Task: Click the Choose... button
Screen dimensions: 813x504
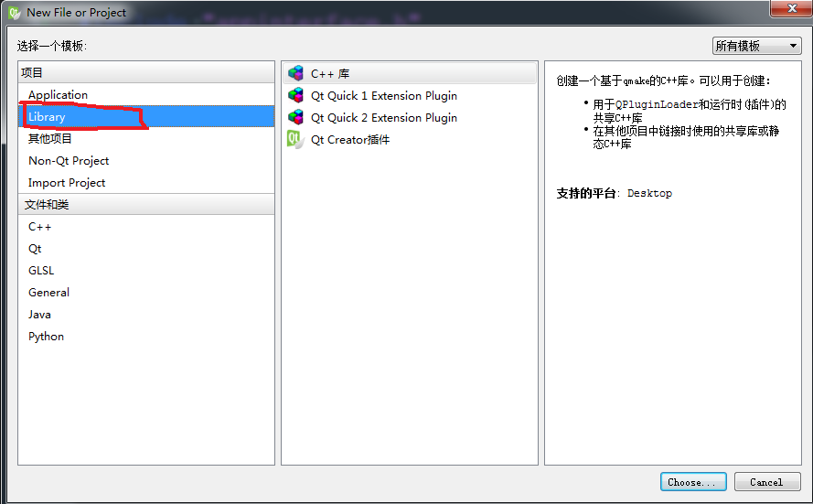Action: pyautogui.click(x=693, y=482)
